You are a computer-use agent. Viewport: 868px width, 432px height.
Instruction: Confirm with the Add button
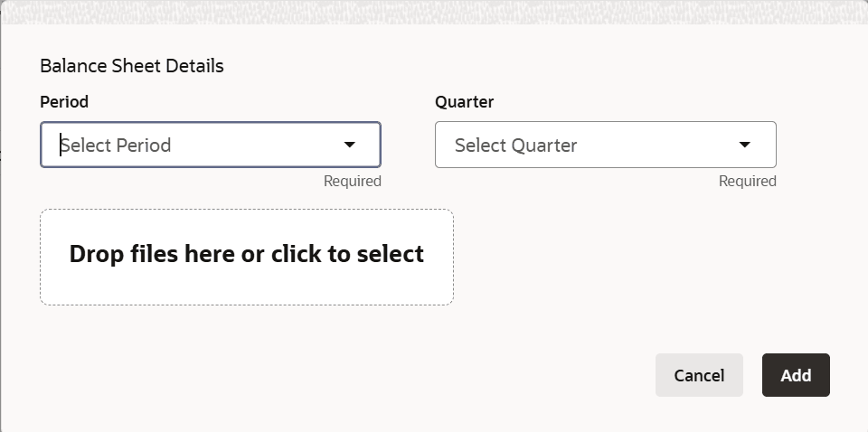coord(796,375)
